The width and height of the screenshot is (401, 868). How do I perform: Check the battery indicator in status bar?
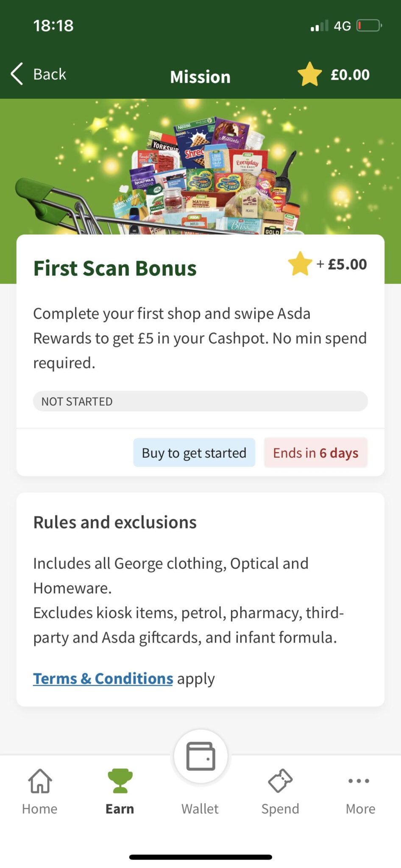369,26
